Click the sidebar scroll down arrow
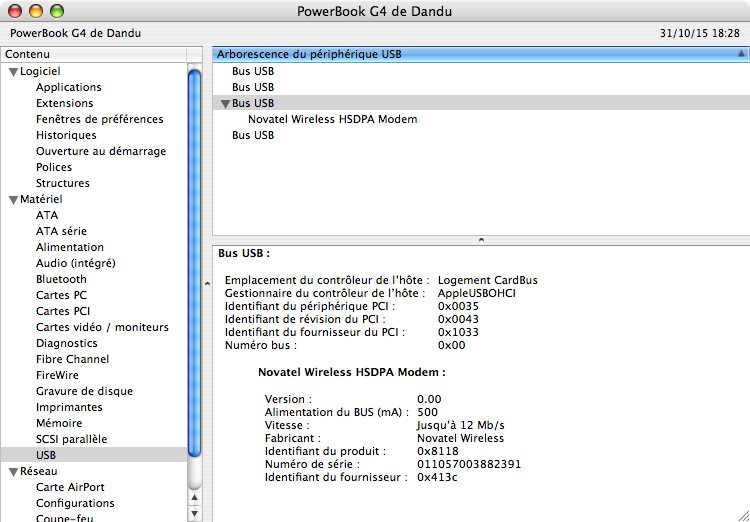This screenshot has height=522, width=750. [x=194, y=514]
